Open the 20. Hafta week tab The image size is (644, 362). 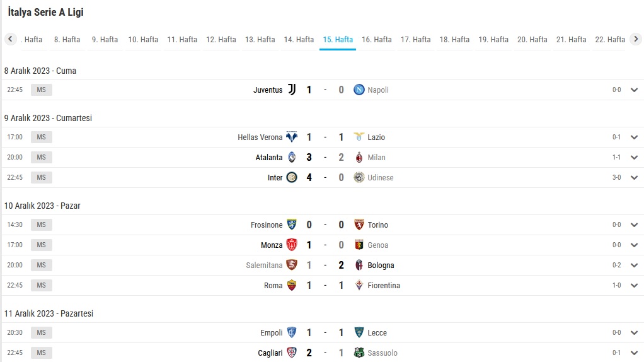click(x=532, y=40)
